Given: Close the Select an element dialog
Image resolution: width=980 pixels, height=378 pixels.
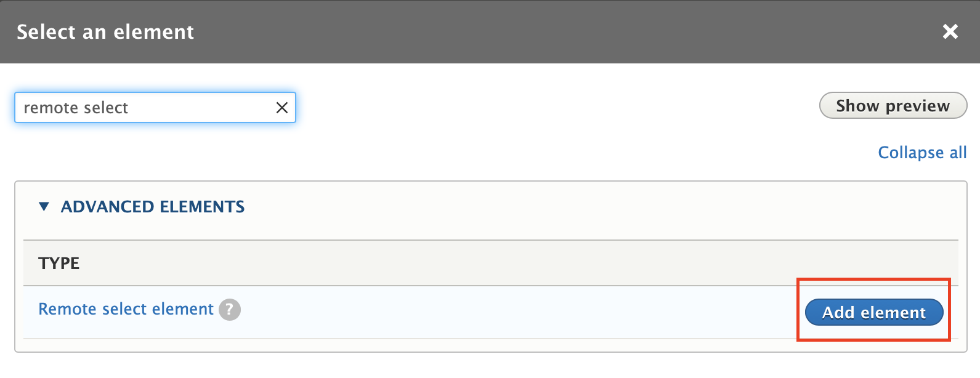Looking at the screenshot, I should [950, 31].
